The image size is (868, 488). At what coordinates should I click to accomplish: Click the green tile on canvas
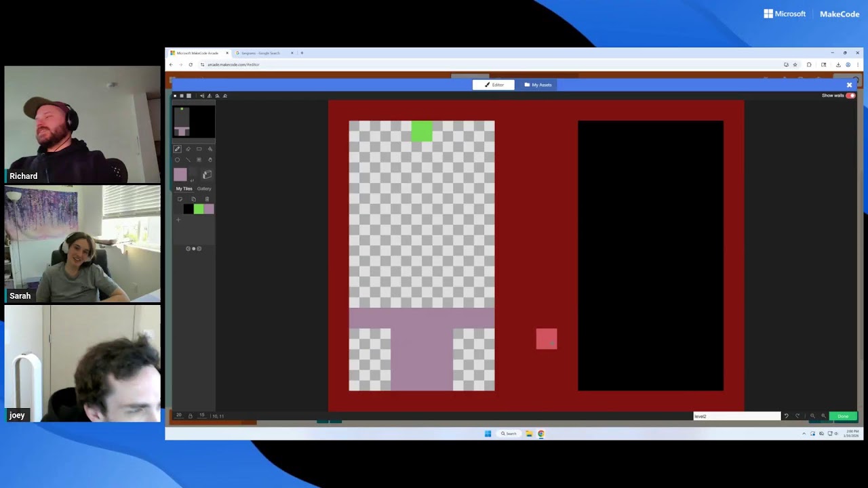tap(422, 131)
